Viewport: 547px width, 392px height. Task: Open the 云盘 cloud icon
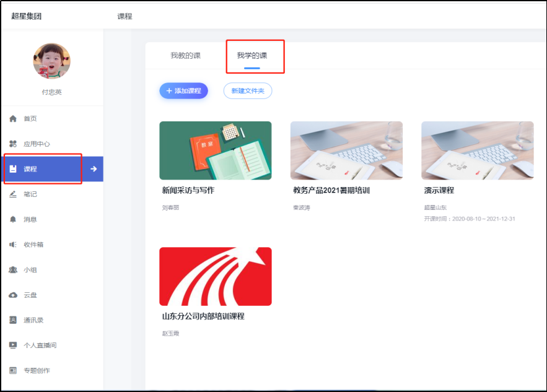pyautogui.click(x=13, y=295)
